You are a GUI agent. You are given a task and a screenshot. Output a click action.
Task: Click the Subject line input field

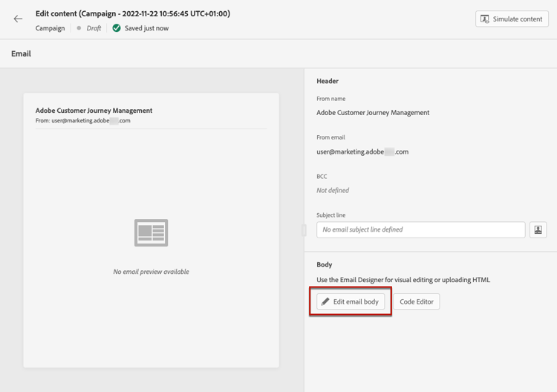click(420, 229)
